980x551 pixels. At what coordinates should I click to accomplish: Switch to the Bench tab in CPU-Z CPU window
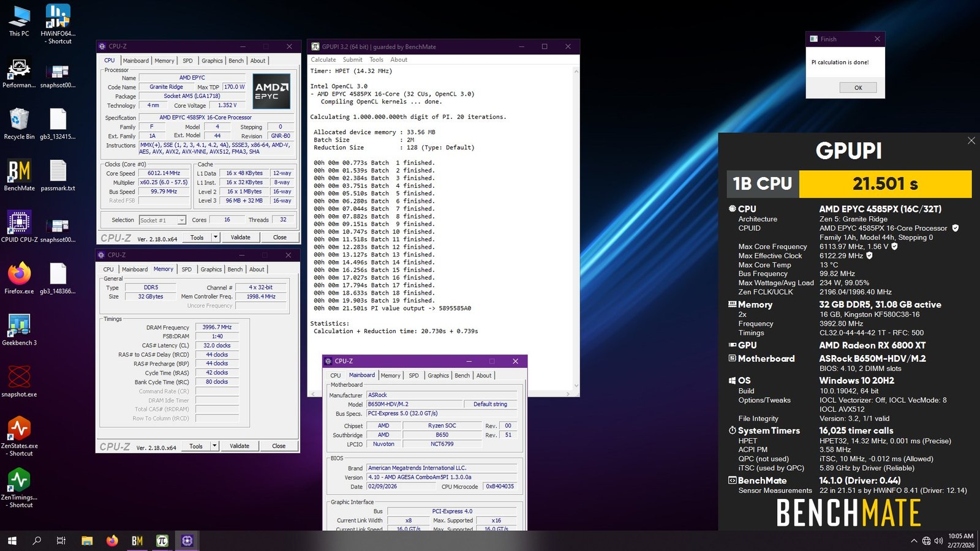[x=236, y=61]
